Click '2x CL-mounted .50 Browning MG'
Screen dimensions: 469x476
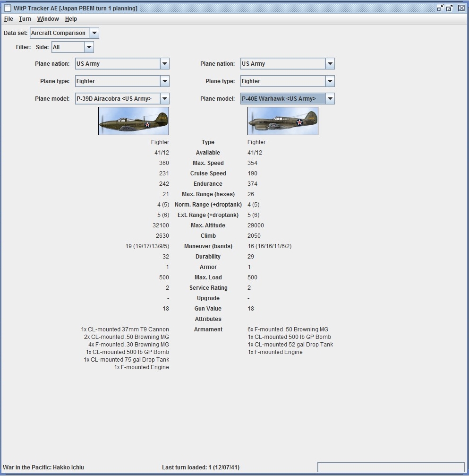[x=127, y=337]
